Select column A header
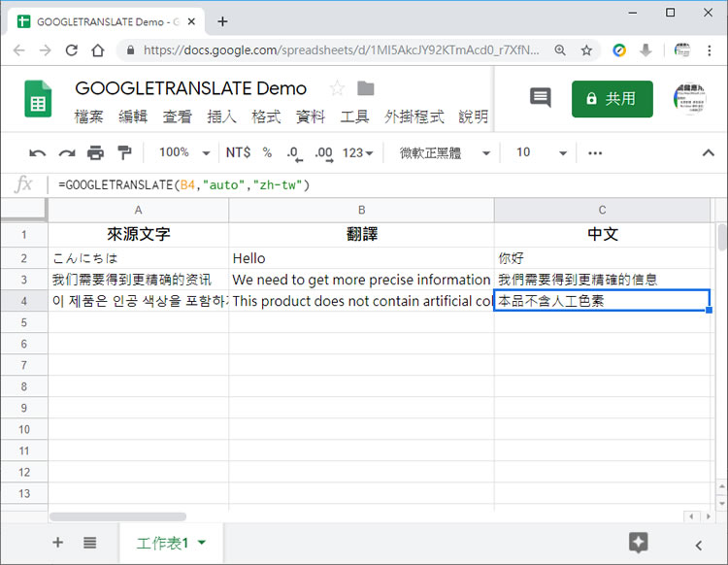 (139, 211)
